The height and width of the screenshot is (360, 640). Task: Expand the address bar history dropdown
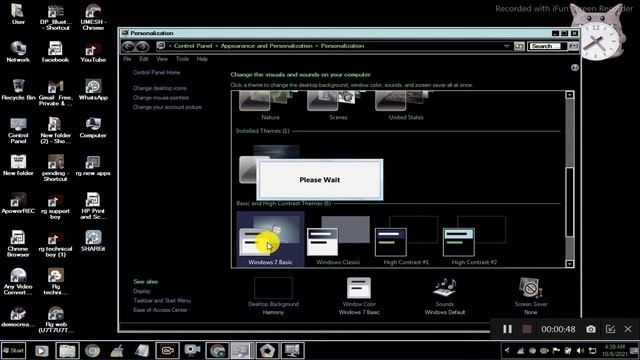(x=507, y=46)
